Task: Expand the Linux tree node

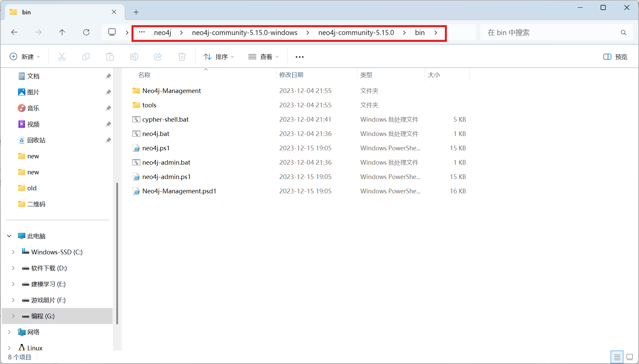Action: pos(9,348)
